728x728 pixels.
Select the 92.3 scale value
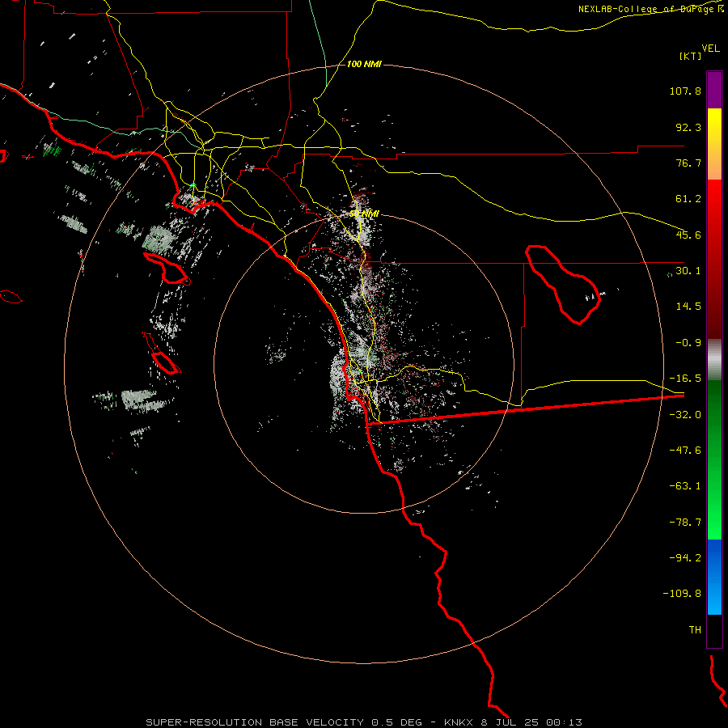point(688,127)
